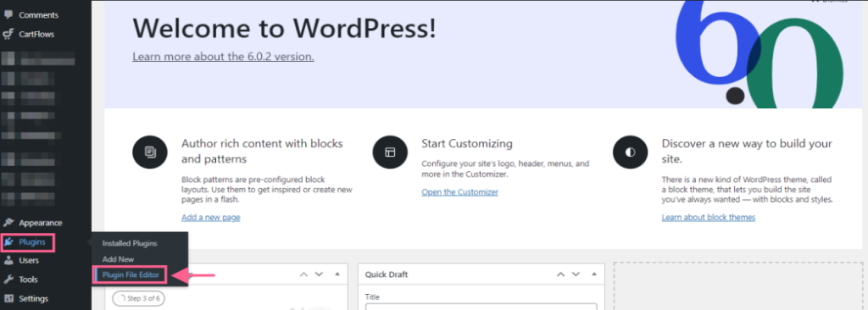The image size is (868, 310).
Task: Click the Plugins plug icon
Action: pos(8,242)
